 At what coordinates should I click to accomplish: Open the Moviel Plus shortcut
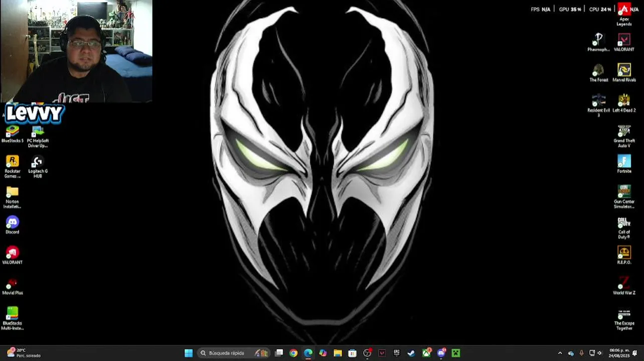point(12,286)
